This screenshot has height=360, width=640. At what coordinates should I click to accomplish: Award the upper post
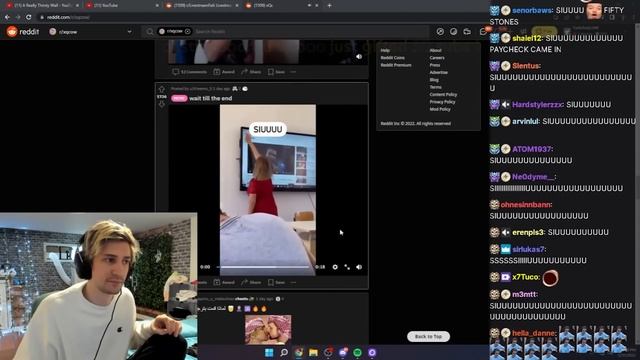(224, 72)
